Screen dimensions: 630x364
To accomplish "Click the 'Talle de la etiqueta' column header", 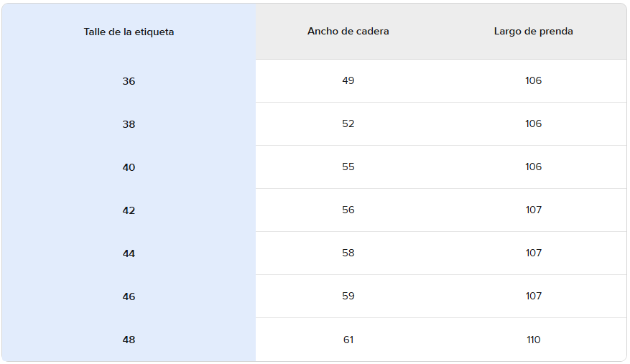I will [129, 32].
